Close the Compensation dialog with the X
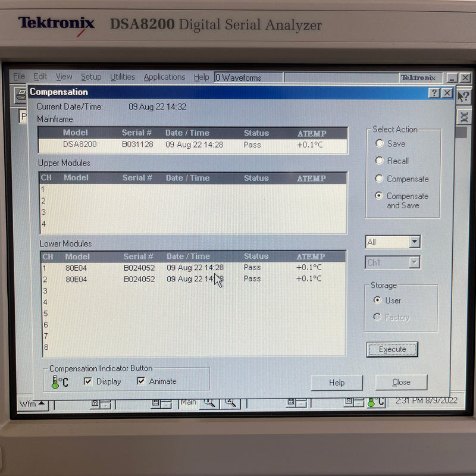The width and height of the screenshot is (476, 476). (x=447, y=93)
